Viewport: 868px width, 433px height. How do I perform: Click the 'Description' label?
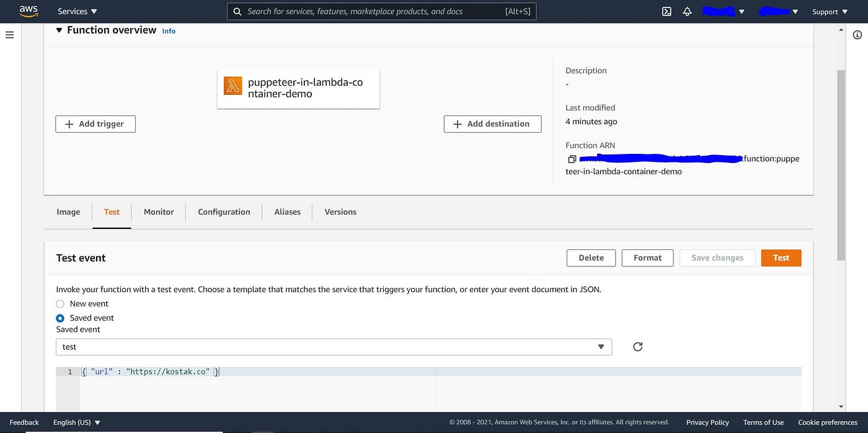pos(586,71)
